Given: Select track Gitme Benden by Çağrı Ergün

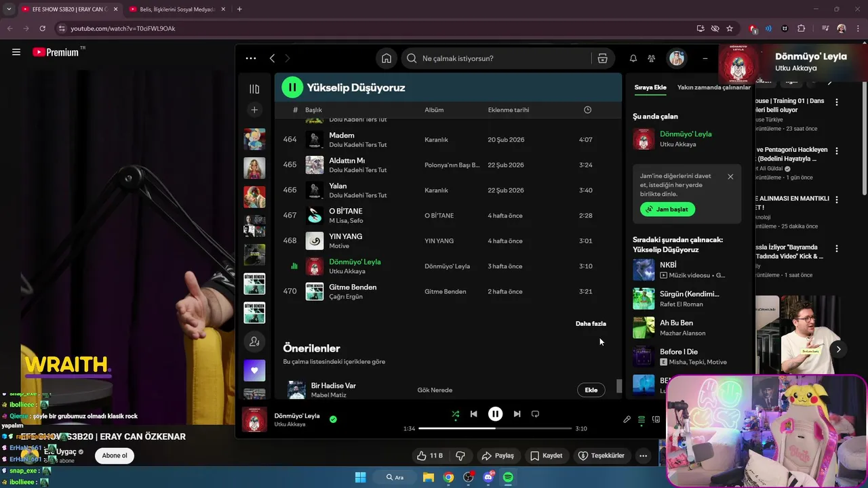Looking at the screenshot, I should click(x=448, y=291).
